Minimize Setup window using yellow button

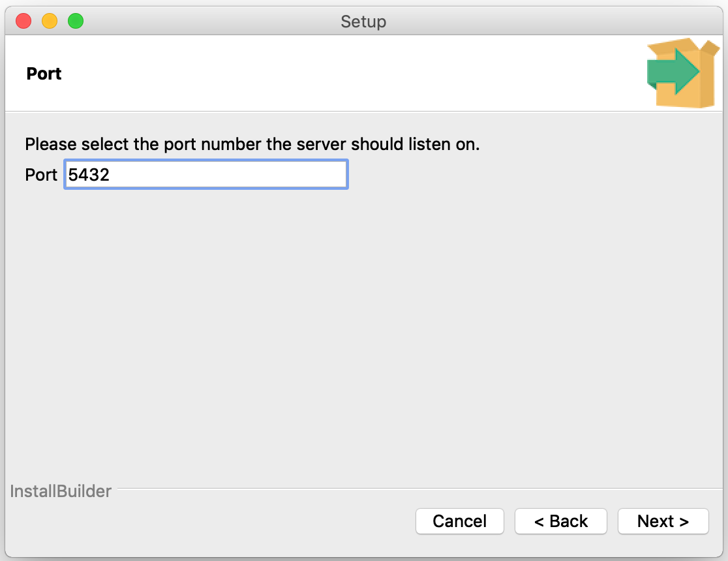(50, 21)
